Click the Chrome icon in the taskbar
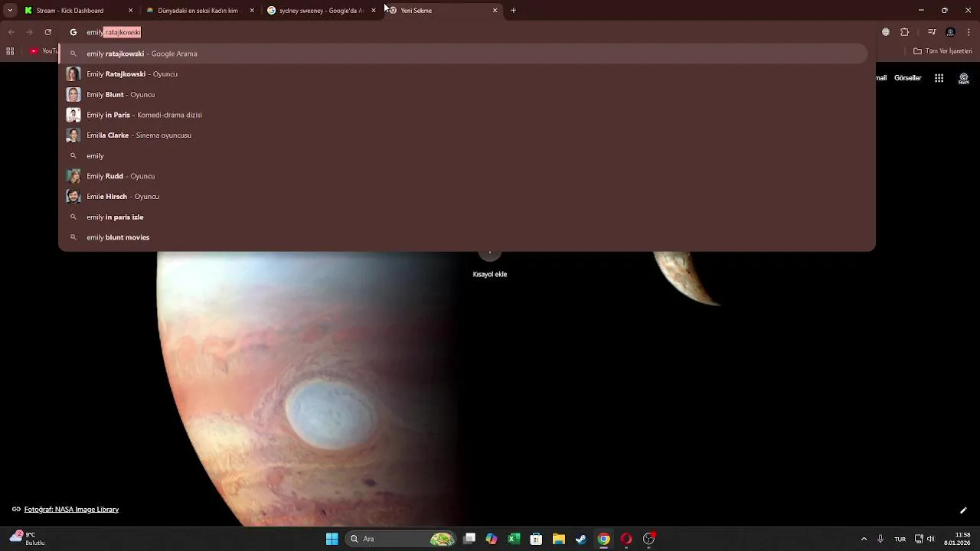 pos(603,539)
